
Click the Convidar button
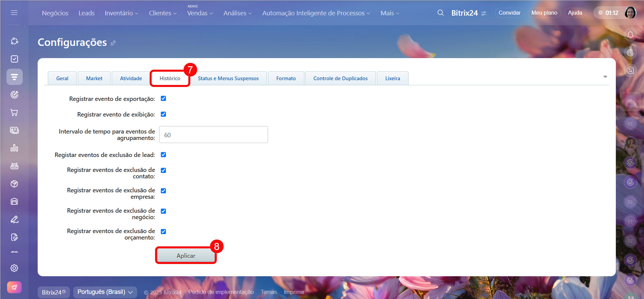pyautogui.click(x=509, y=13)
